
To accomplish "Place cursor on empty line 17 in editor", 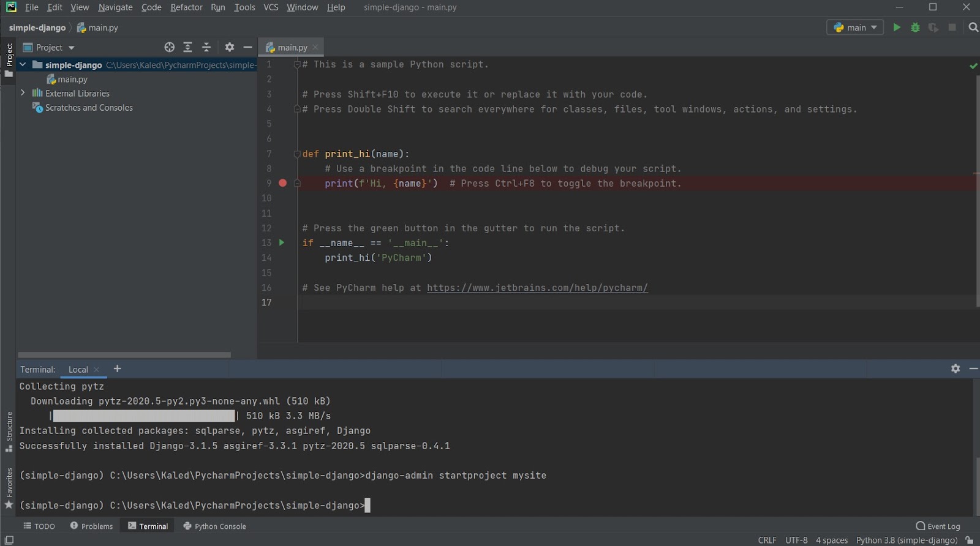I will (637, 302).
